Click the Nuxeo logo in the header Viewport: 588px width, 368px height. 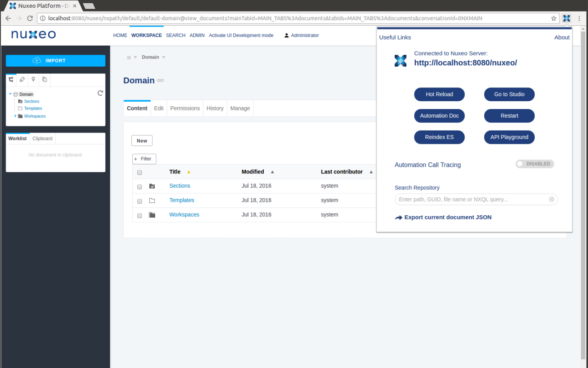[34, 34]
